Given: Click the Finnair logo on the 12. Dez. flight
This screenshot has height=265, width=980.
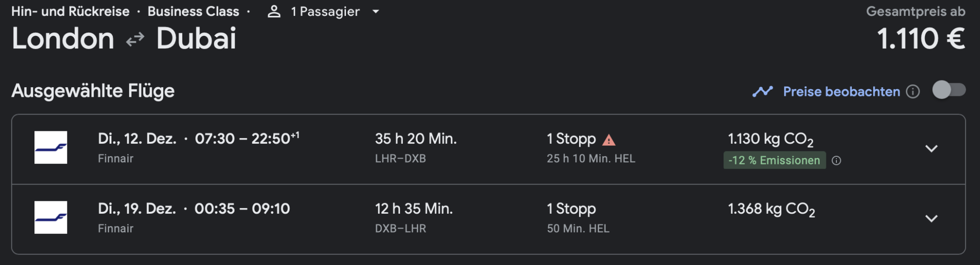Looking at the screenshot, I should (51, 148).
